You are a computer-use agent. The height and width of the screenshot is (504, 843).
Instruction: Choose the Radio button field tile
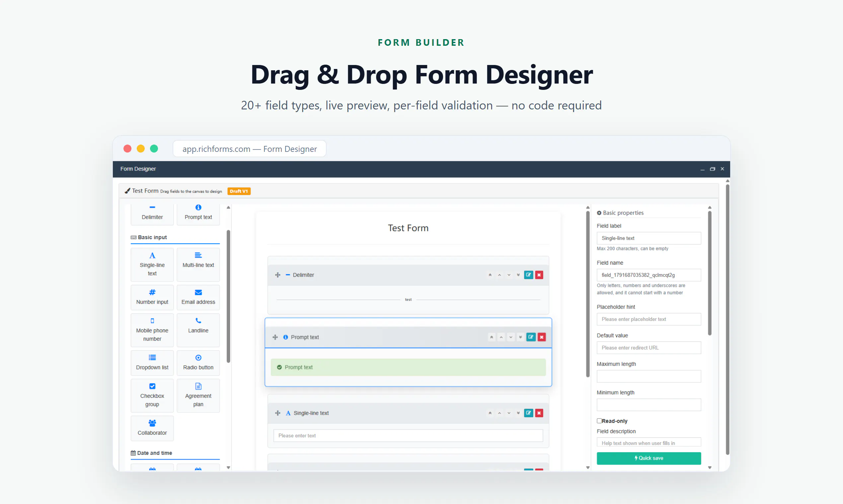click(x=198, y=363)
